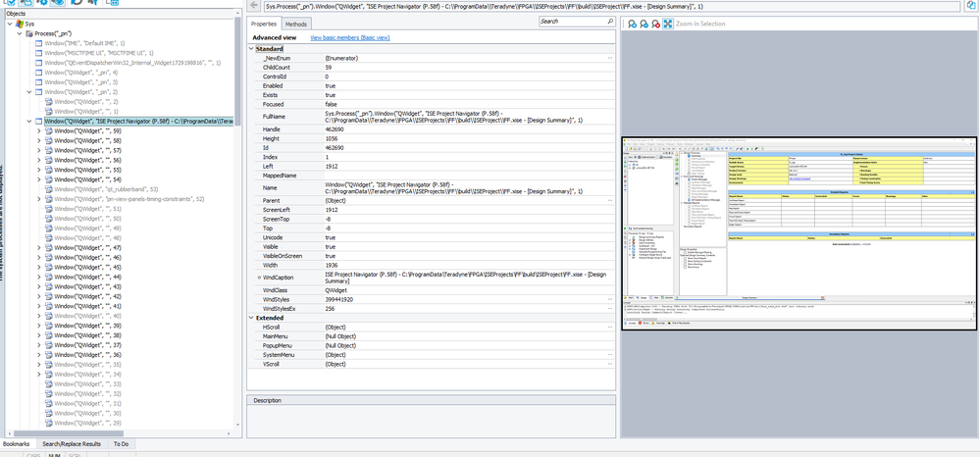Open the To Do tab
Image resolution: width=980 pixels, height=457 pixels.
[123, 444]
